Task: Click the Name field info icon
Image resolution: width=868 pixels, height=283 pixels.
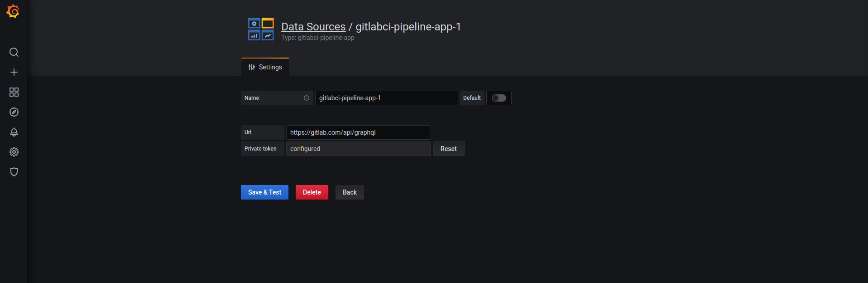Action: click(307, 98)
